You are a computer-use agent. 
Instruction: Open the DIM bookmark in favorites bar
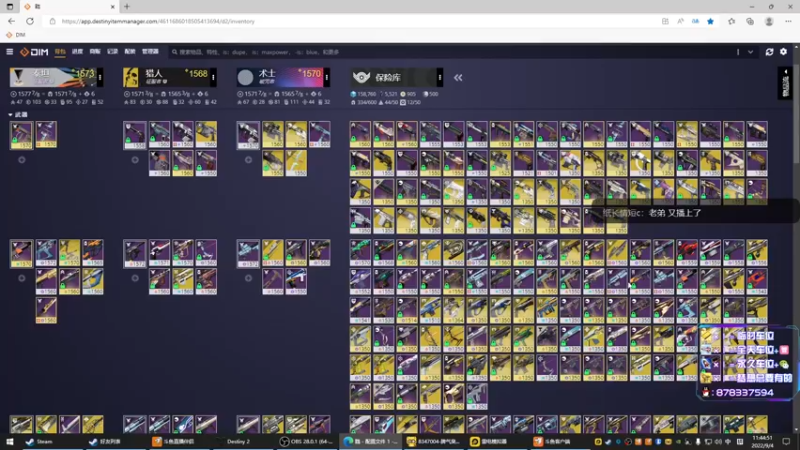click(15, 35)
